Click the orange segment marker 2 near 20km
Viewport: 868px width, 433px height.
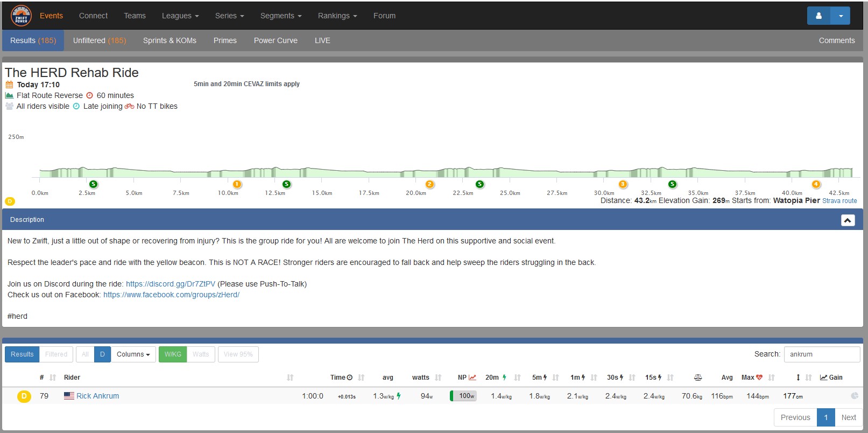tap(429, 184)
